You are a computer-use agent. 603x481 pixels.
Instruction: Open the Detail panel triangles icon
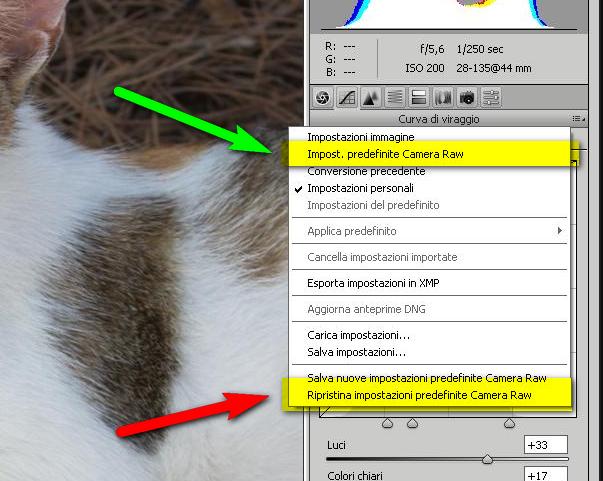(x=371, y=97)
